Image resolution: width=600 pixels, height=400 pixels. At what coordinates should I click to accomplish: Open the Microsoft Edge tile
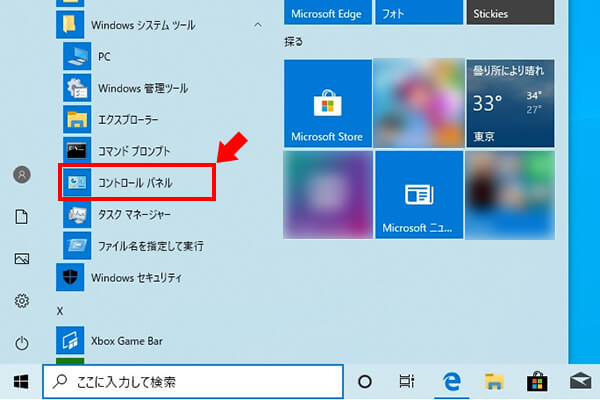[328, 12]
